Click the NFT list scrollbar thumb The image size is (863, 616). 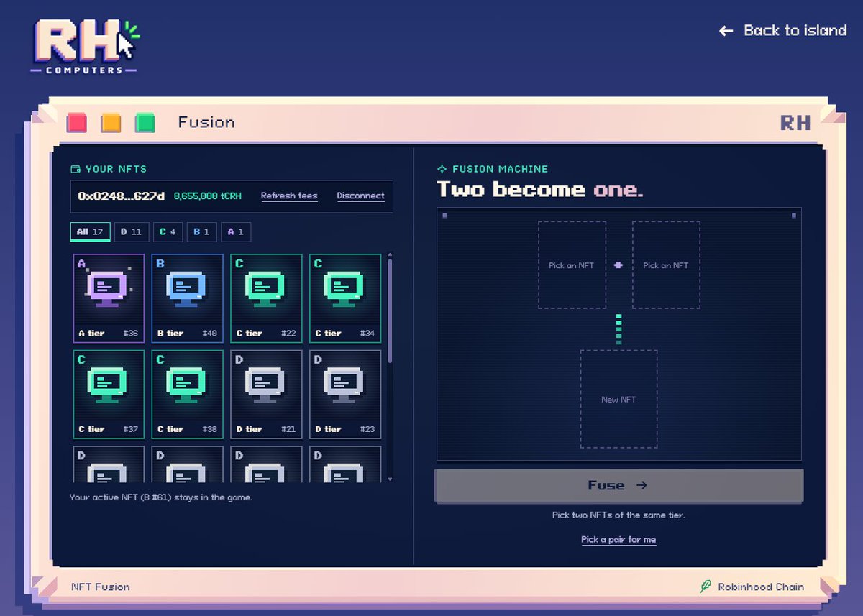(391, 311)
